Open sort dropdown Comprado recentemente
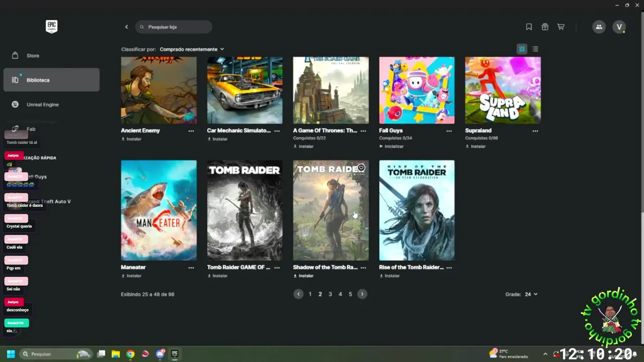Screen dimensions: 644x362 (x=192, y=49)
